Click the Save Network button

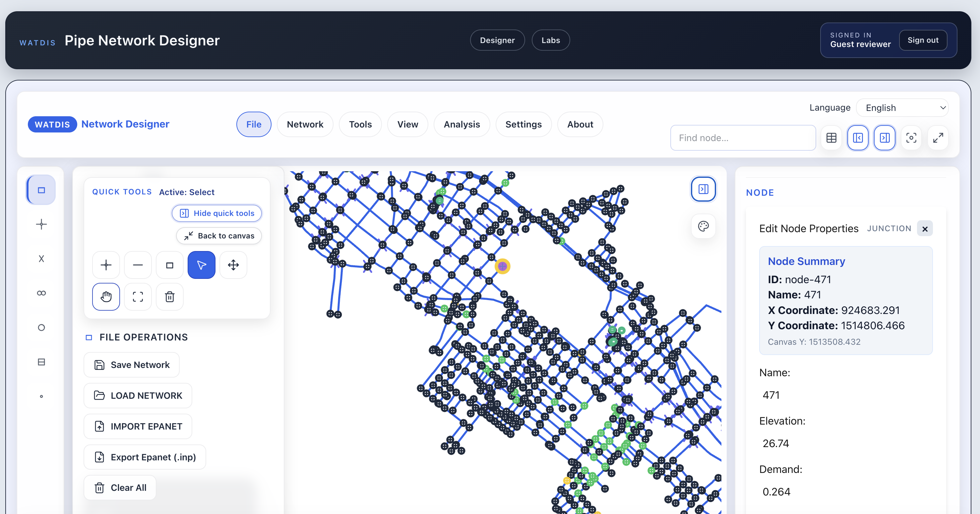click(x=131, y=365)
